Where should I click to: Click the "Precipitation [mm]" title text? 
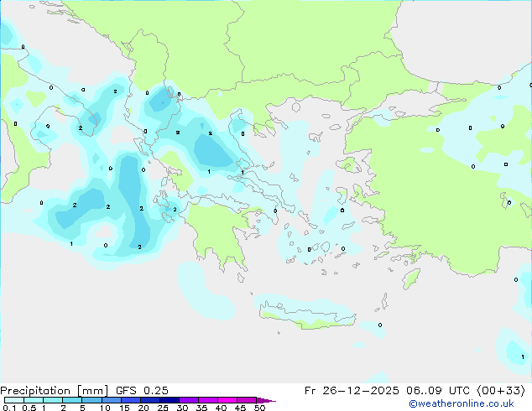pos(55,391)
